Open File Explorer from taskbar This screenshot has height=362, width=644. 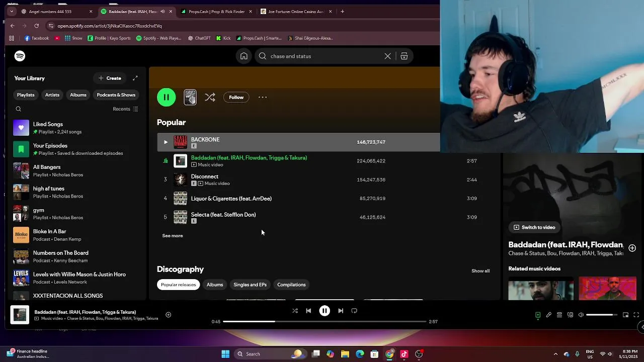pyautogui.click(x=345, y=354)
